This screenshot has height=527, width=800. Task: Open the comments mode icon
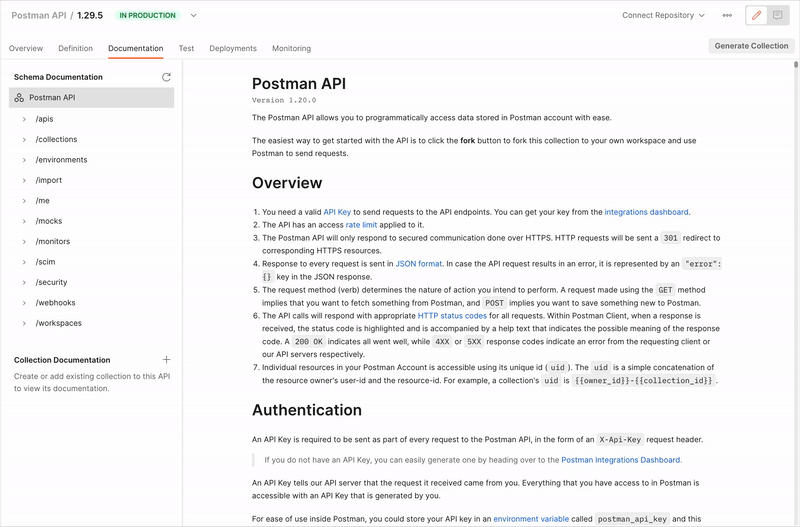point(778,15)
